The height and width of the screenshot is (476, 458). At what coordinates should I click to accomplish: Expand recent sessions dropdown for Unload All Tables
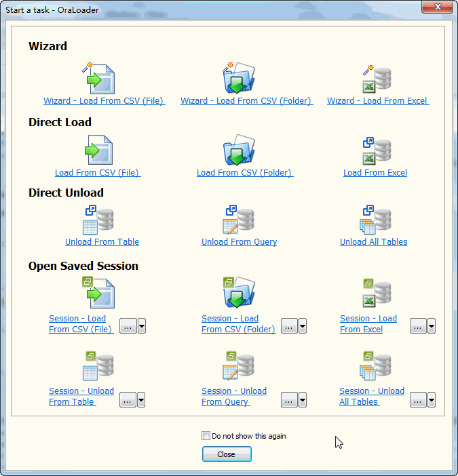click(432, 400)
